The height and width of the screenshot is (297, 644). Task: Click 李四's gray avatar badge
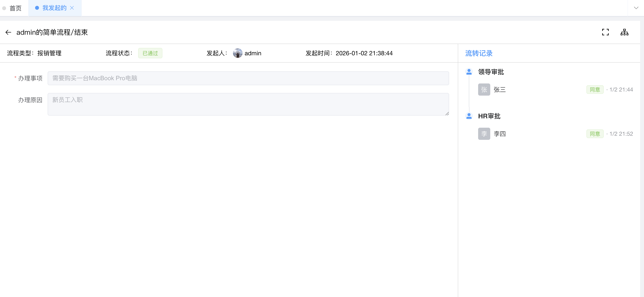tap(484, 134)
